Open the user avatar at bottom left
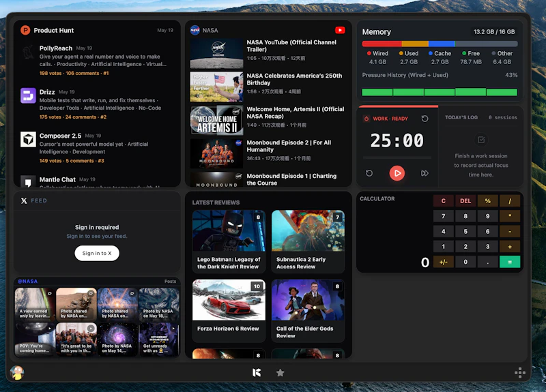The height and width of the screenshot is (392, 546). pos(16,373)
